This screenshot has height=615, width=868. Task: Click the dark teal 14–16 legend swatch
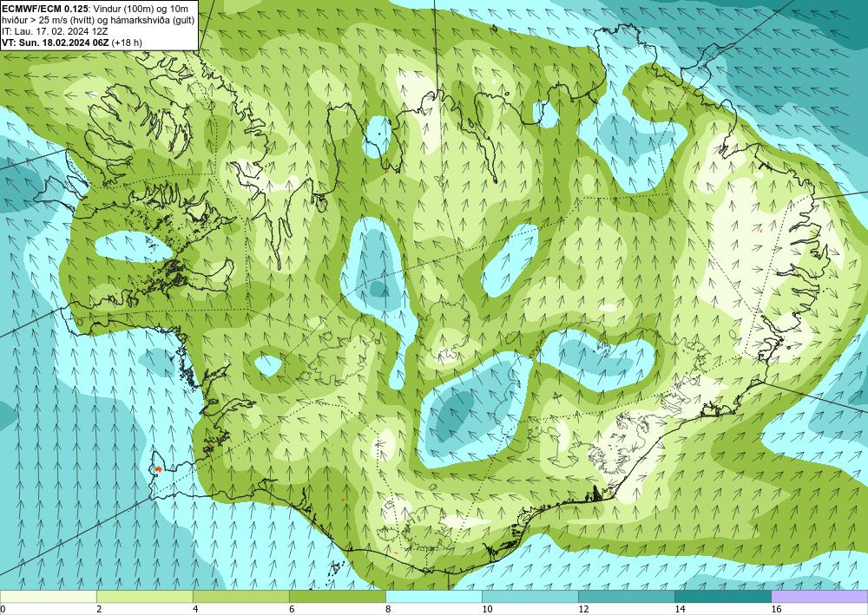coord(722,597)
